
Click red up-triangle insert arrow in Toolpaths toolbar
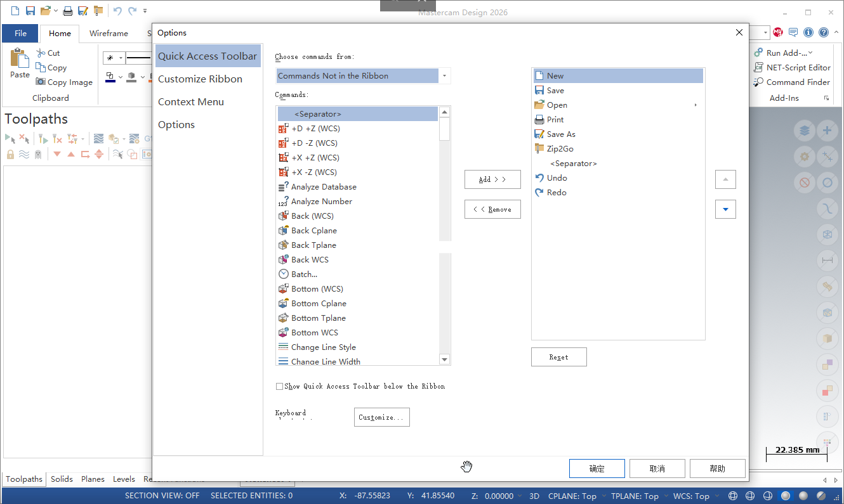click(x=71, y=154)
